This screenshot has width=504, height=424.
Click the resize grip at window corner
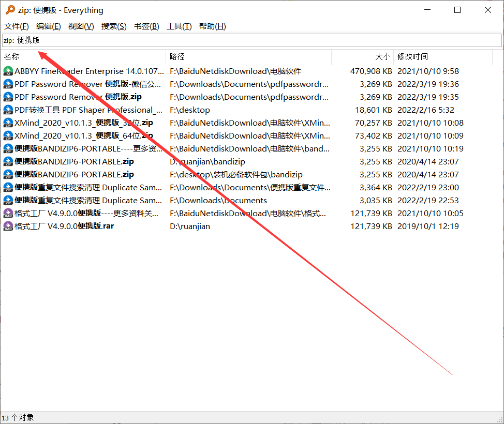(x=500, y=419)
